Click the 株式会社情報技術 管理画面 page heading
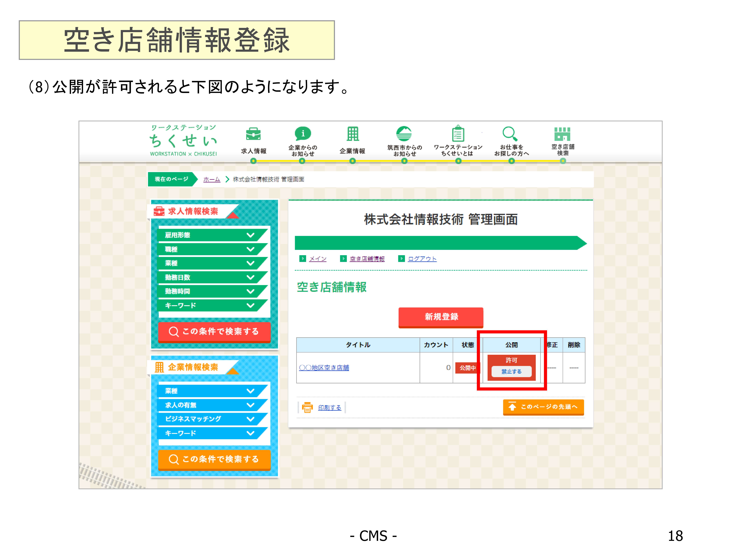747x560 pixels. 441,219
